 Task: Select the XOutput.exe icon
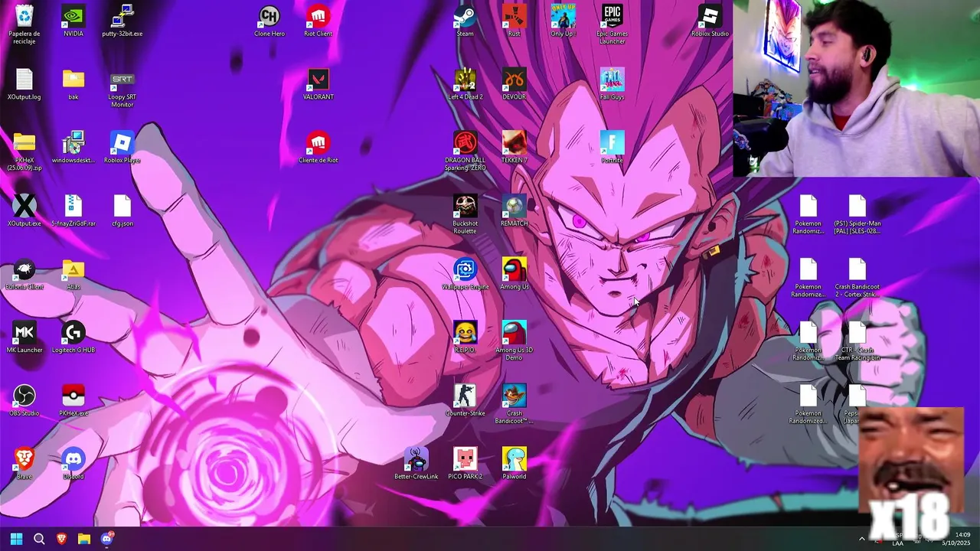pos(24,210)
